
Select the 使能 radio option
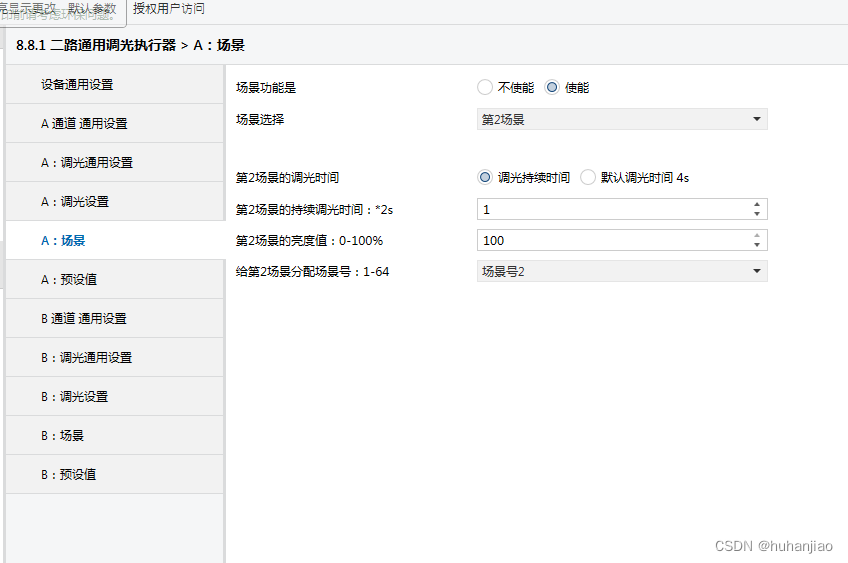pos(552,87)
